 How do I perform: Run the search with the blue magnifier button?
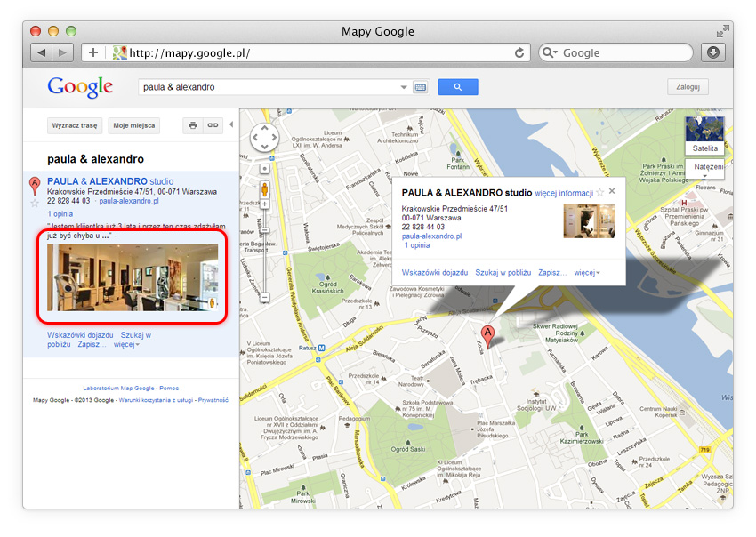point(458,87)
